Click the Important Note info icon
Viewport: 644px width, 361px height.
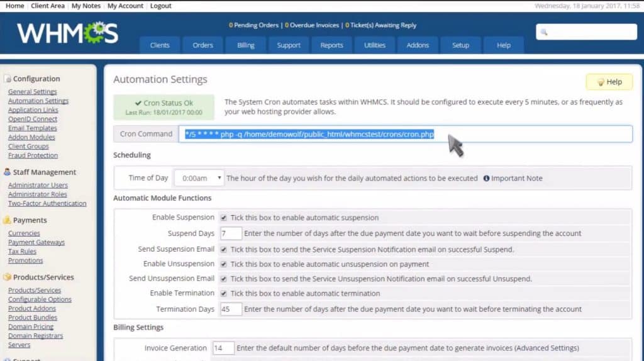coord(486,178)
